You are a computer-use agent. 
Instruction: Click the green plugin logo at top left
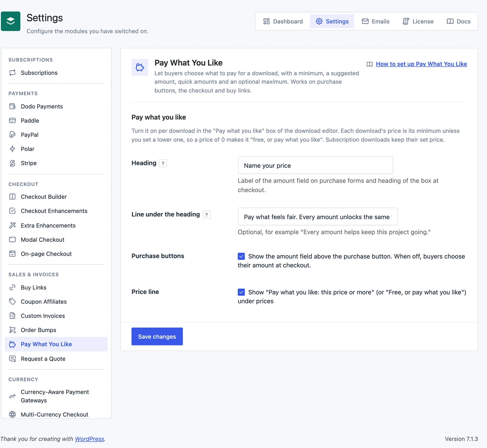tap(11, 21)
